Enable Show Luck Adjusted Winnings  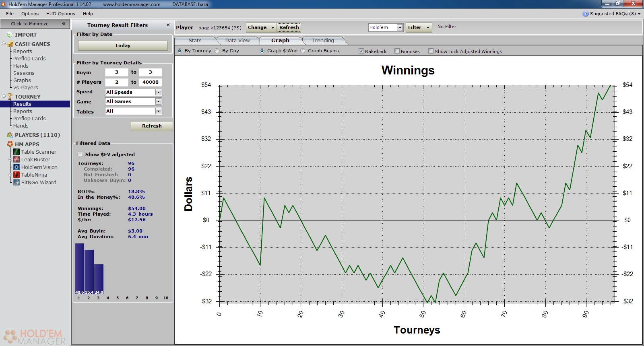pos(431,51)
